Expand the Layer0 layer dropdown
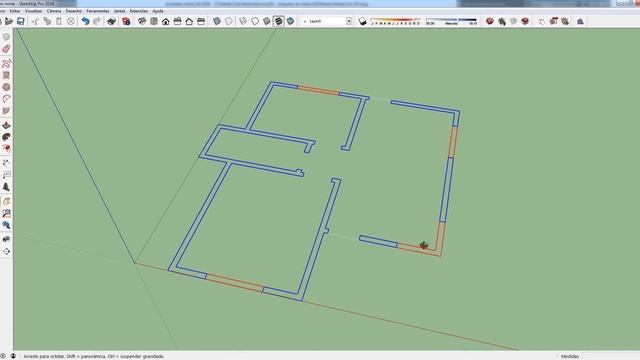This screenshot has height=360, width=640. [349, 21]
